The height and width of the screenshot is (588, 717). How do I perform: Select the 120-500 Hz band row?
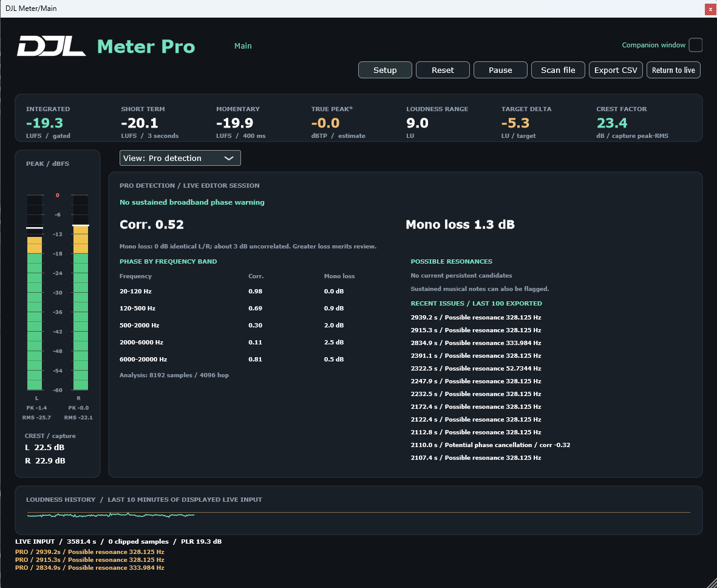tap(232, 308)
